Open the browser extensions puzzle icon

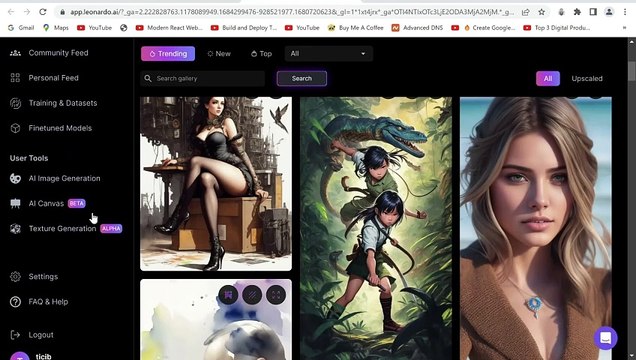tap(577, 12)
